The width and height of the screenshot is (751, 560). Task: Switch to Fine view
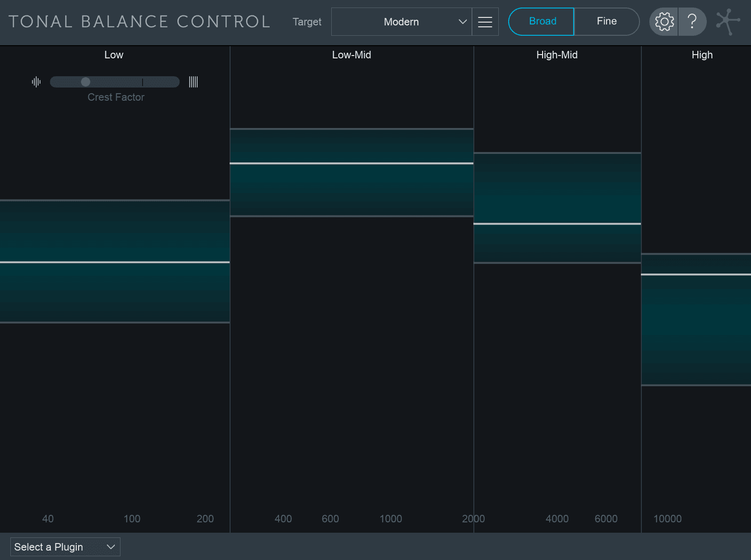[607, 22]
